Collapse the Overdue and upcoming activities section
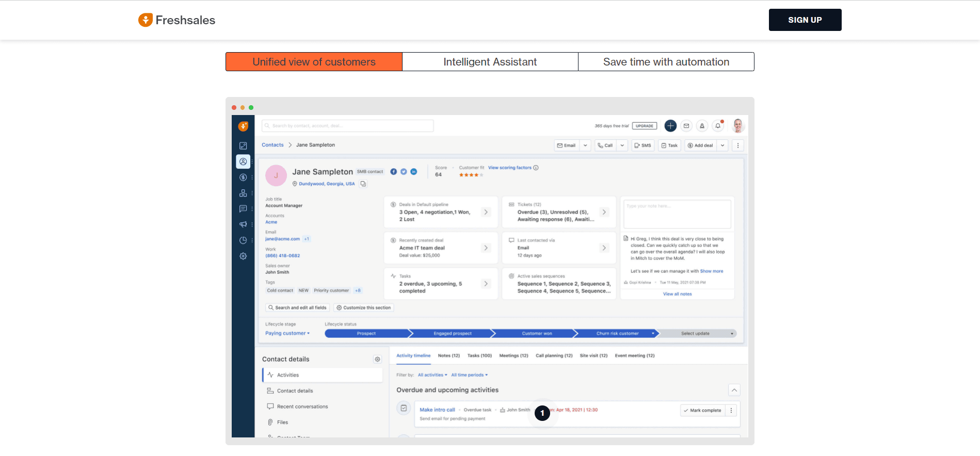Screen dimensions: 980x456 pyautogui.click(x=734, y=390)
